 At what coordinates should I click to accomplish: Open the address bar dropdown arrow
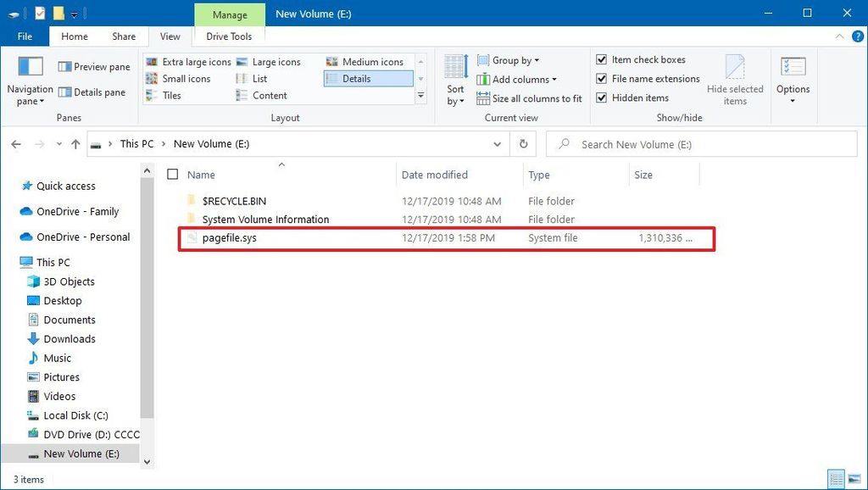(x=498, y=143)
